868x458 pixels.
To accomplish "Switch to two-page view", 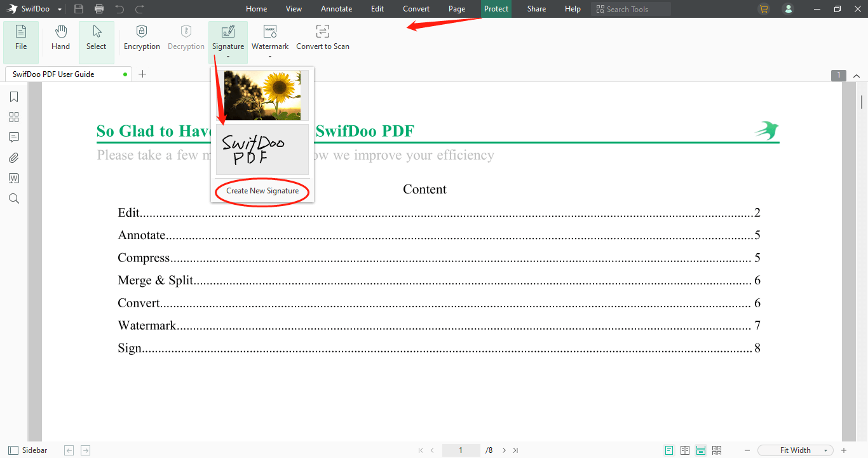I will click(685, 450).
